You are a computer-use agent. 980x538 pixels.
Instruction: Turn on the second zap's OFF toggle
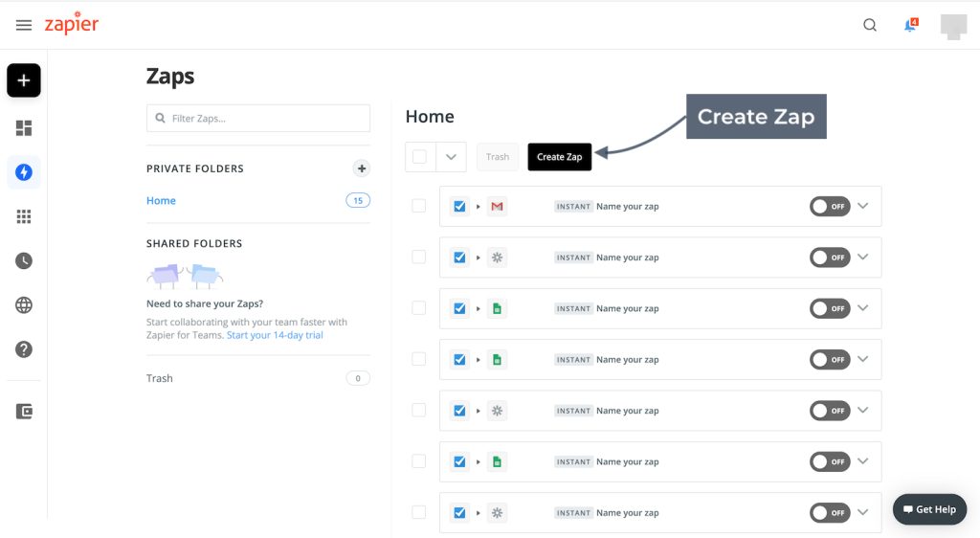[x=830, y=258]
